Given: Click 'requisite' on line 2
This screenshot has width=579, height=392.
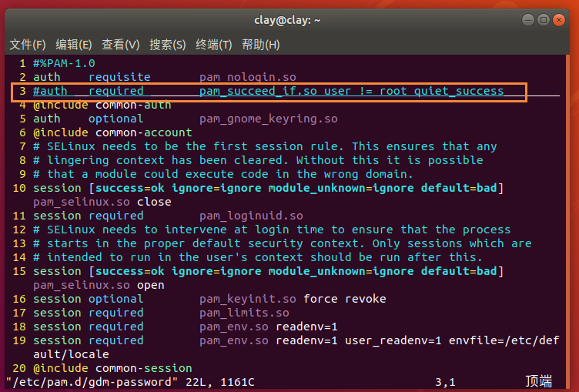Looking at the screenshot, I should coord(119,77).
